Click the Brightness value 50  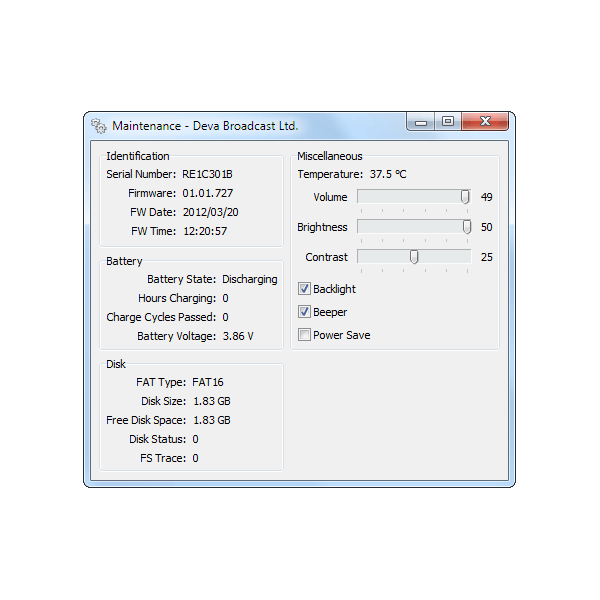click(486, 227)
